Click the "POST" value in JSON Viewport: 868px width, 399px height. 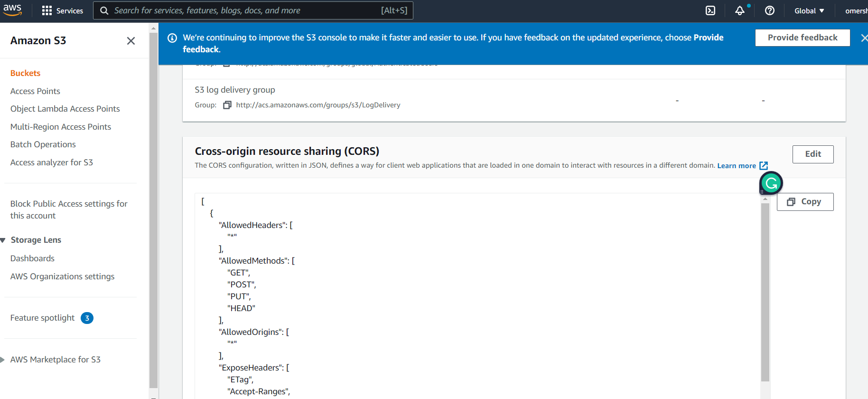tap(242, 285)
